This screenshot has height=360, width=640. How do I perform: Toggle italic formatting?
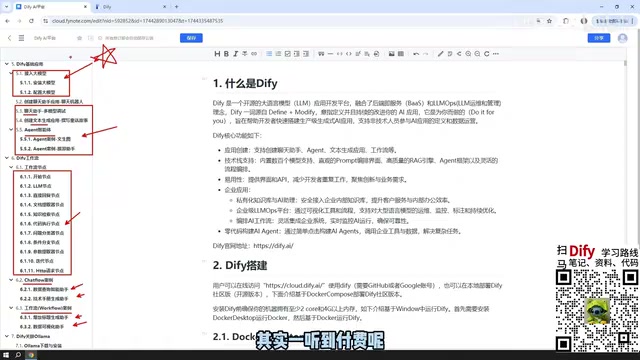(x=236, y=53)
